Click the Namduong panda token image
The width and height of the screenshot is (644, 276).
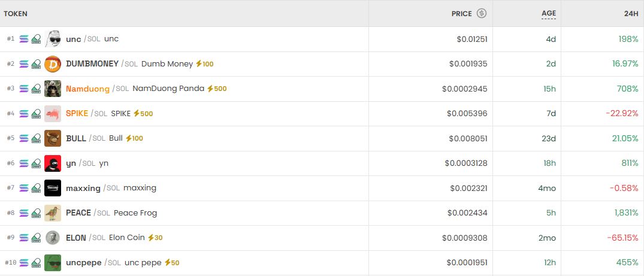[53, 89]
